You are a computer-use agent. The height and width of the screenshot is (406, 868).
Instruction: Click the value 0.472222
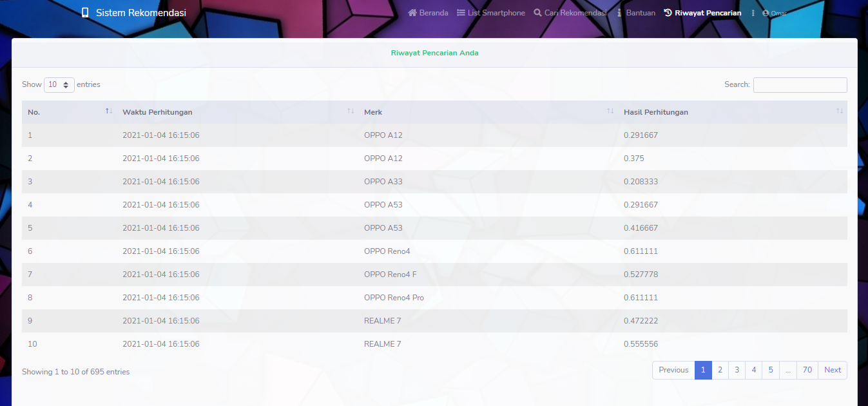tap(641, 321)
